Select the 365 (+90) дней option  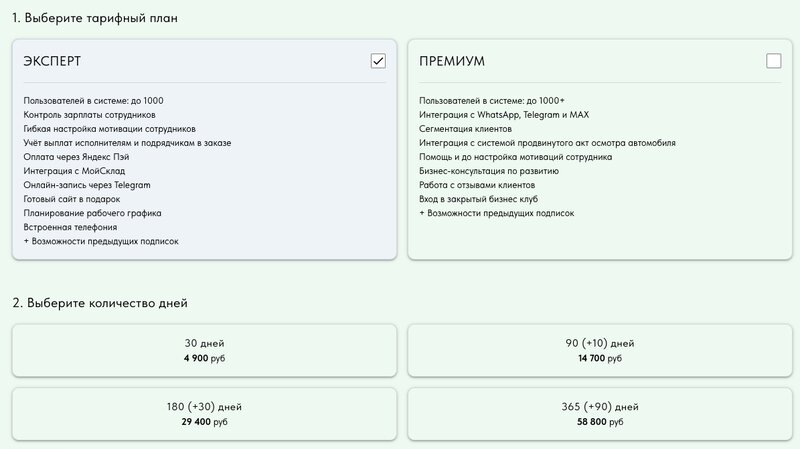pyautogui.click(x=600, y=414)
